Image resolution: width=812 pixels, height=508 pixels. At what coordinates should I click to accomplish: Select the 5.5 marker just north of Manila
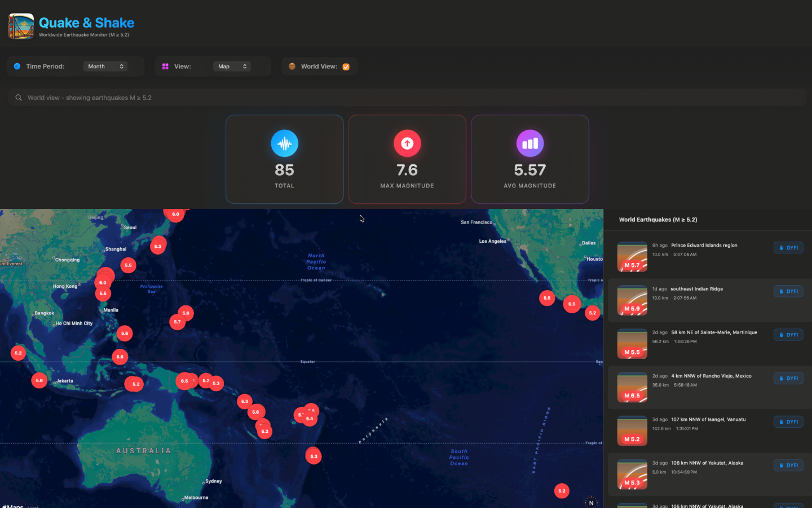pyautogui.click(x=103, y=293)
